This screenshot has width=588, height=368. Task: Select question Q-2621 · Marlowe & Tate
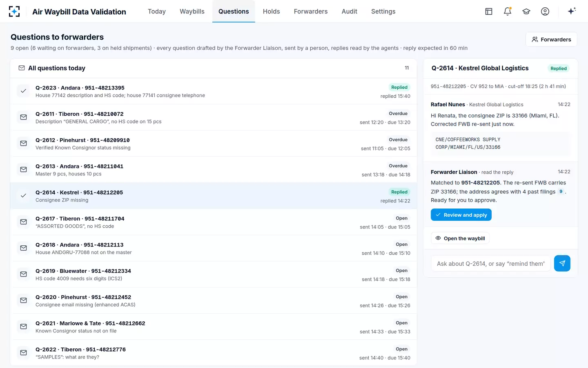click(214, 327)
